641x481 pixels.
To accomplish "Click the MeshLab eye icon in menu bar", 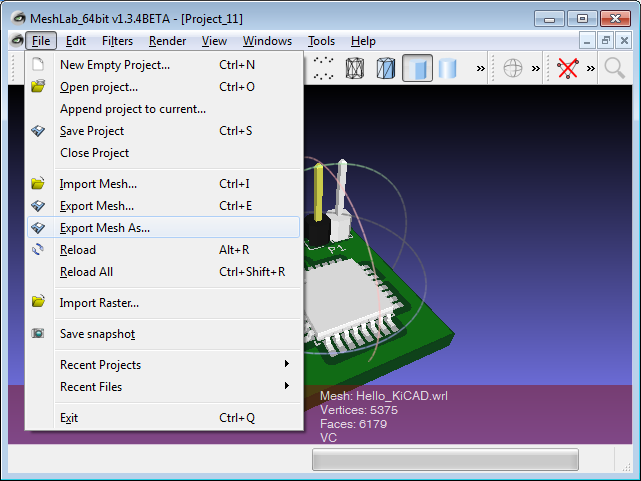I will (x=17, y=40).
